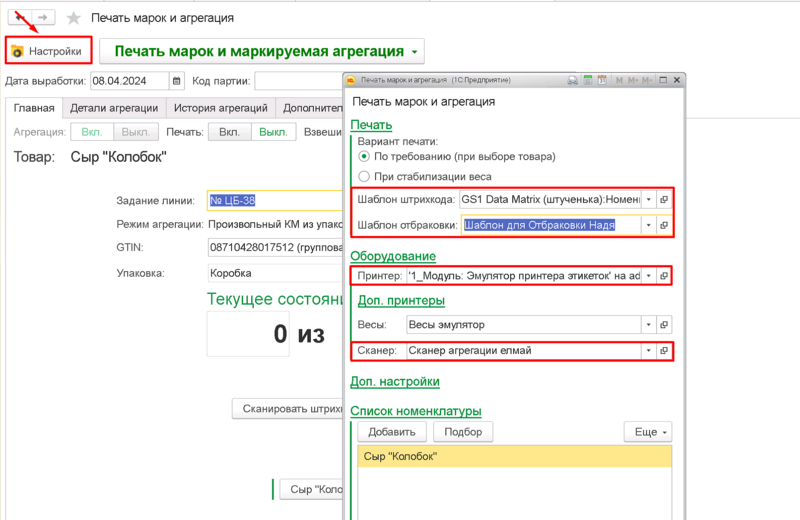This screenshot has width=800, height=520.
Task: Open the Еще dropdown menu
Action: point(648,432)
